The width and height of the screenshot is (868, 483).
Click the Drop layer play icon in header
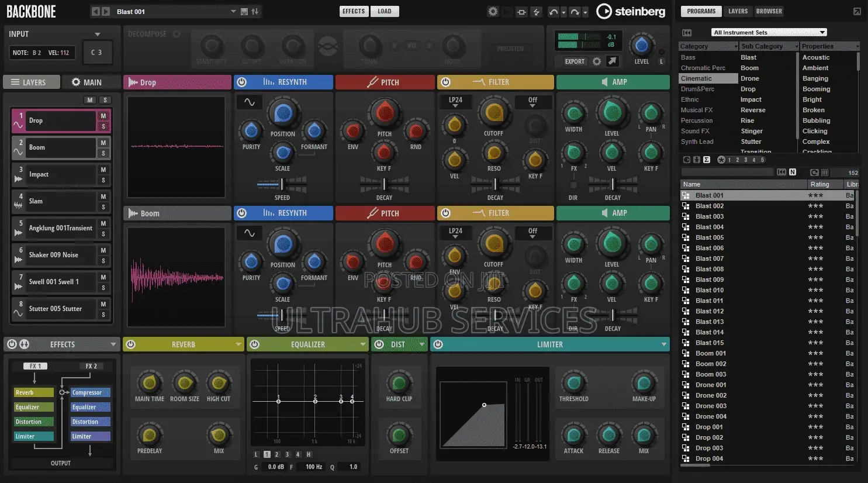pos(133,82)
